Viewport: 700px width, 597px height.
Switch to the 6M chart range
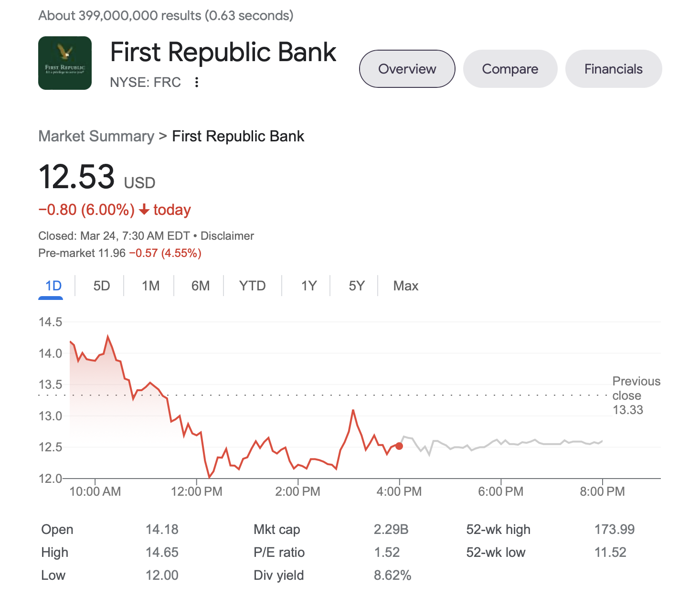(201, 286)
